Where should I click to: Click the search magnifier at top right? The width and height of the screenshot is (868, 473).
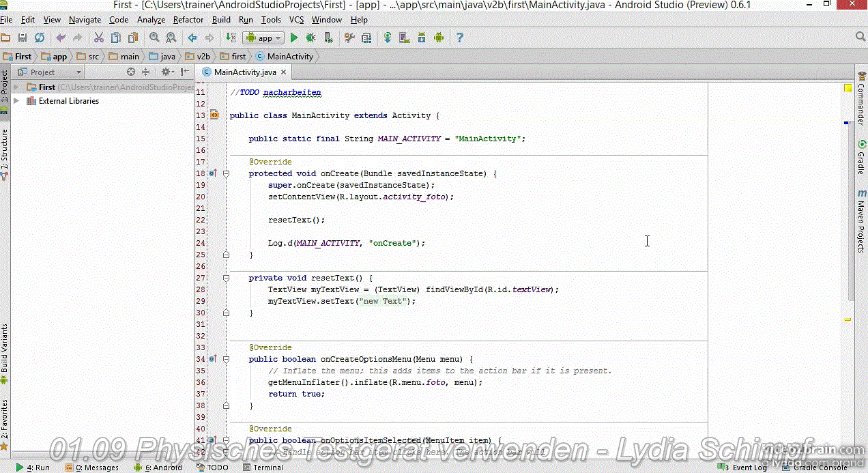pos(860,38)
